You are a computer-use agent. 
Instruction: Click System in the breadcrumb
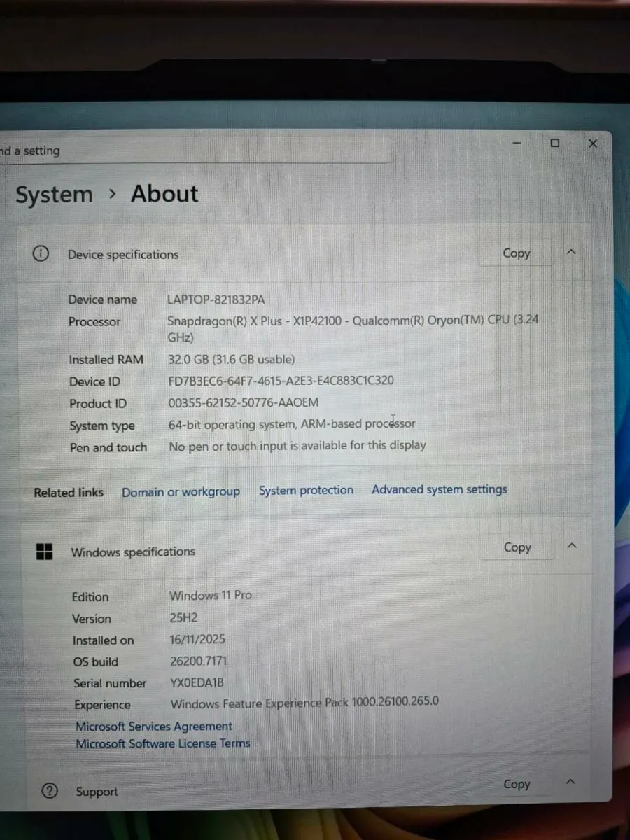(x=54, y=194)
